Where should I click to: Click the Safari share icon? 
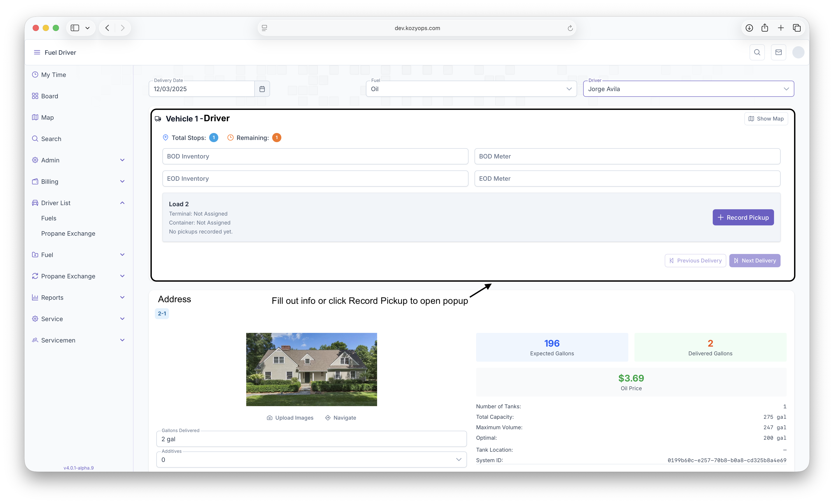[765, 28]
